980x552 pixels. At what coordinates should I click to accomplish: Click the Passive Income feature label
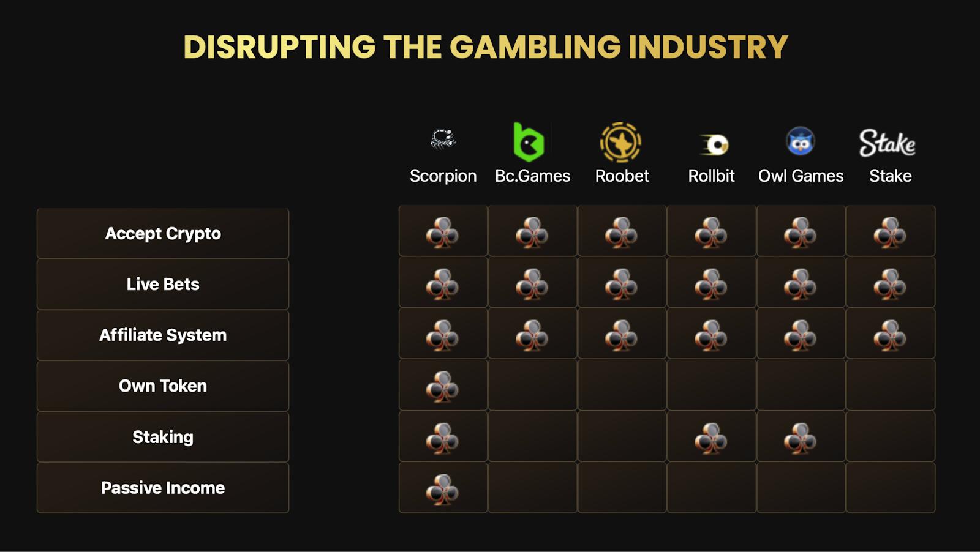163,488
